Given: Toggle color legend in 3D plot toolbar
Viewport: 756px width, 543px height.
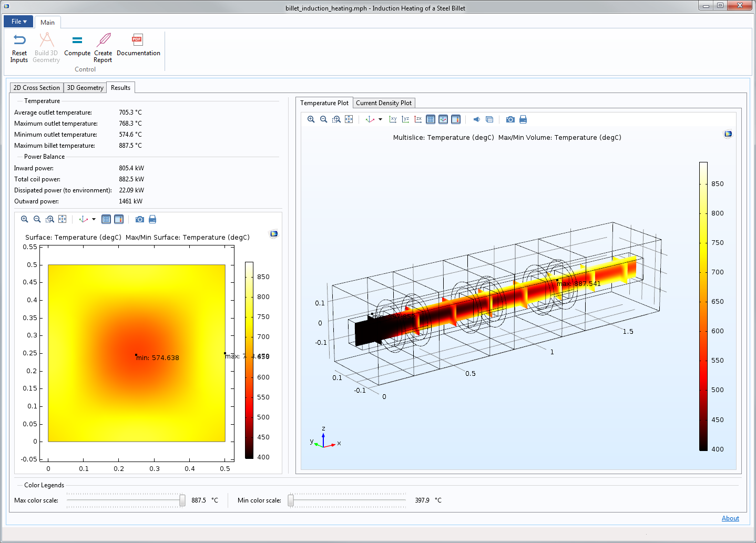Looking at the screenshot, I should pyautogui.click(x=456, y=119).
